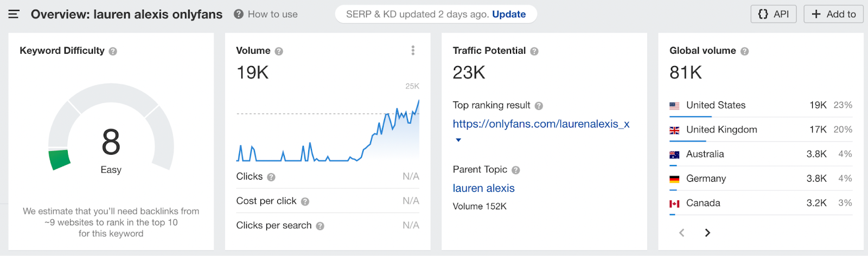868x256 pixels.
Task: Go to next page of countries
Action: [707, 233]
